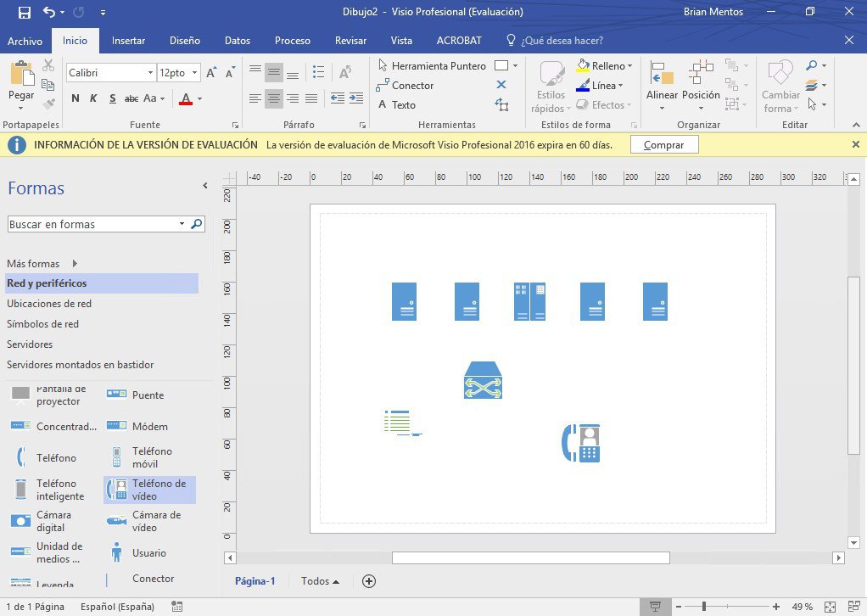Choose the Cámara digital stencil shape
This screenshot has width=867, height=616.
point(42,521)
